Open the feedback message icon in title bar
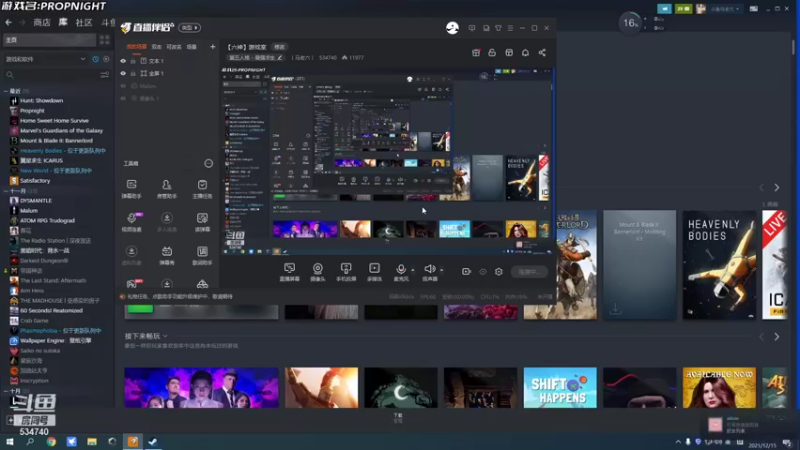The height and width of the screenshot is (450, 800). 472,28
